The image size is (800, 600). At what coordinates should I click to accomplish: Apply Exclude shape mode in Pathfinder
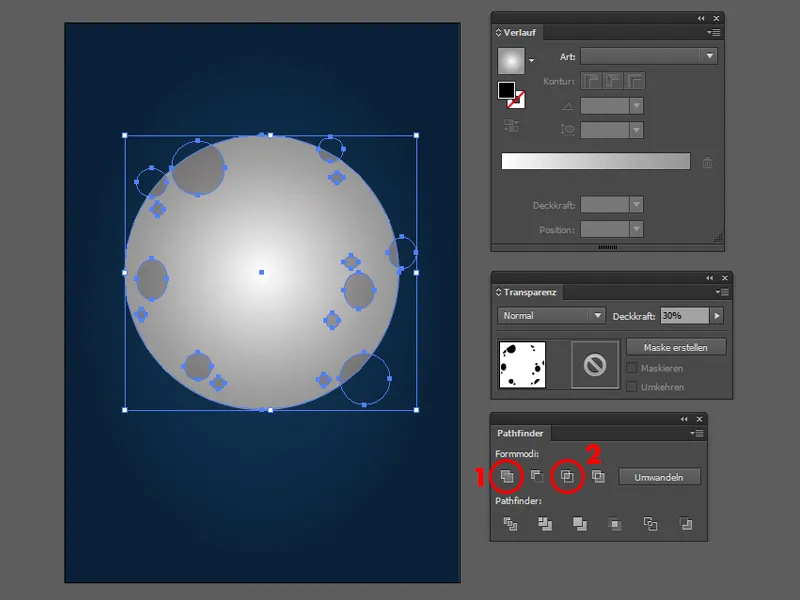tap(598, 477)
